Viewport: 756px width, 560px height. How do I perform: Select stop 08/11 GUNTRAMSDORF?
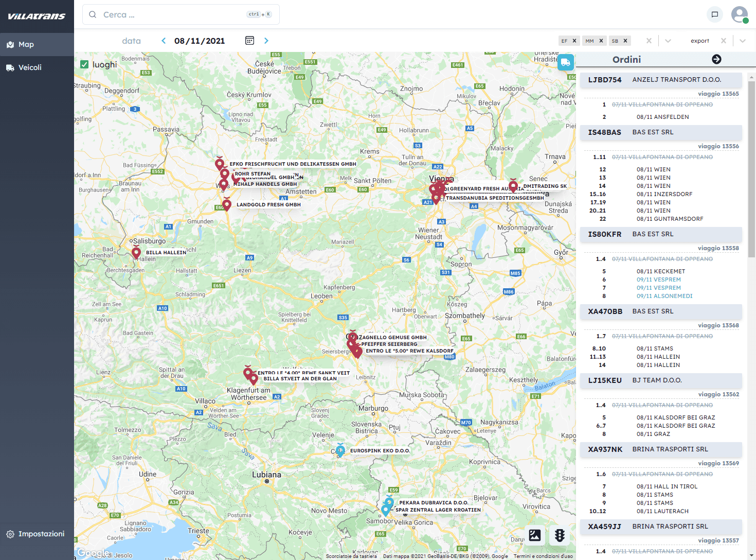click(670, 219)
